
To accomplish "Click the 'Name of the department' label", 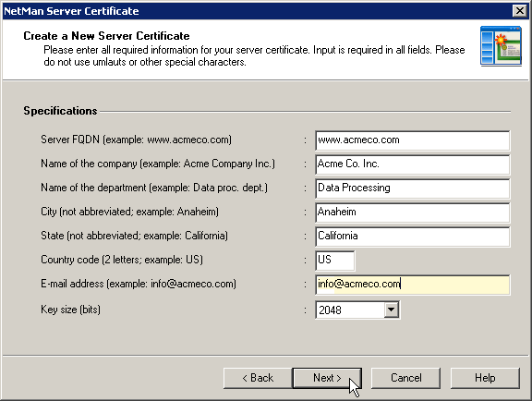I will tap(154, 188).
